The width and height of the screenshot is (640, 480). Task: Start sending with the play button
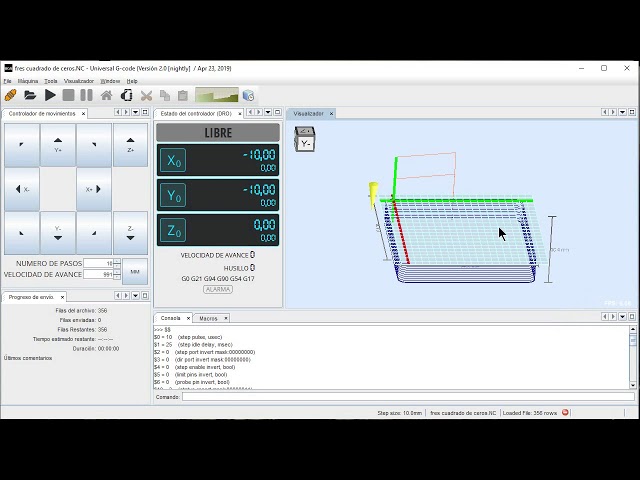tap(50, 96)
